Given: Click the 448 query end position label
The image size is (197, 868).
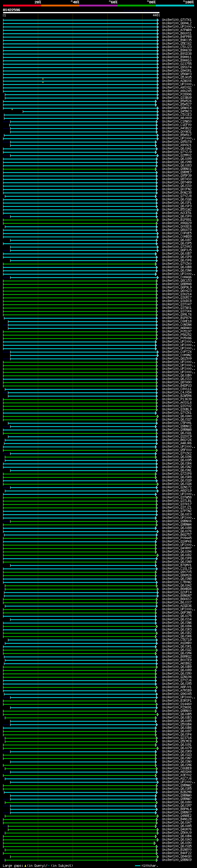Looking at the screenshot, I should tap(155, 15).
